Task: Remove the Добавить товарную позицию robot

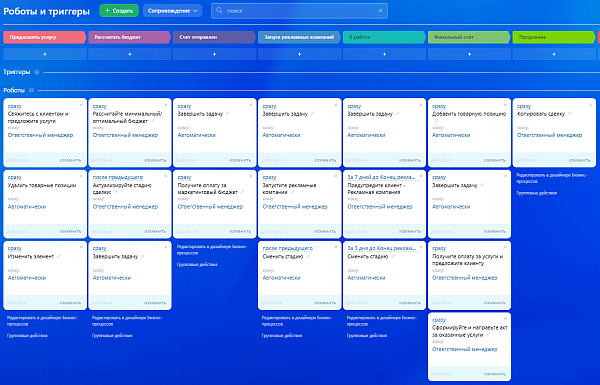Action: (x=505, y=104)
